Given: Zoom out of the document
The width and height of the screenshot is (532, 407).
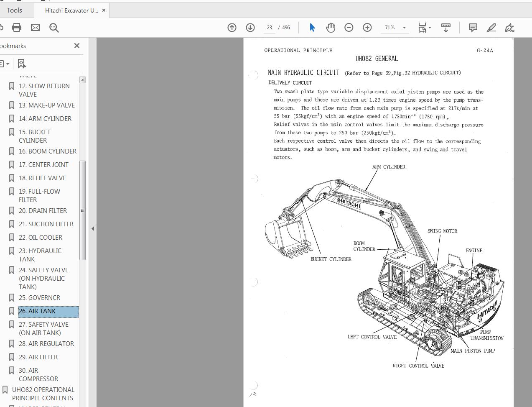Looking at the screenshot, I should click(349, 27).
